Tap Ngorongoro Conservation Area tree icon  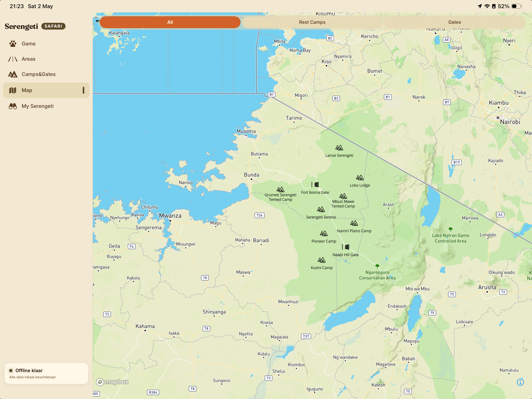(377, 266)
